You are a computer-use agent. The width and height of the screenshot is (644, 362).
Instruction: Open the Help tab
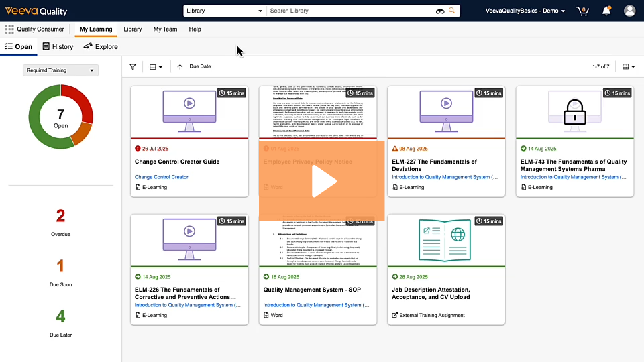195,29
